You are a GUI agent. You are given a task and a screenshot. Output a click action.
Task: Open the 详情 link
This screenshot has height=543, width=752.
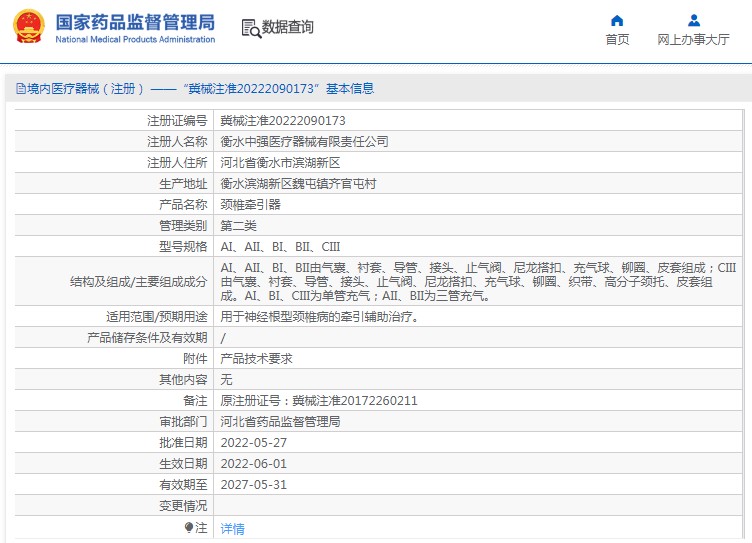click(233, 529)
